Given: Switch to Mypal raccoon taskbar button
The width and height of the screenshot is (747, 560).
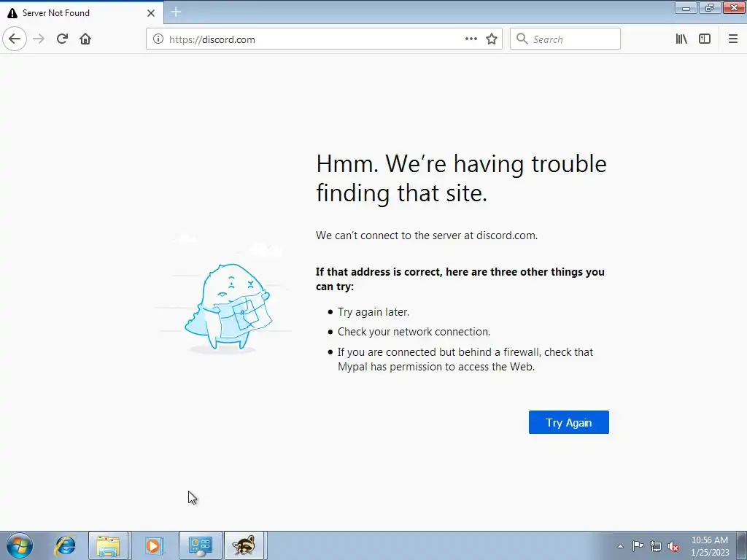Looking at the screenshot, I should click(x=244, y=545).
